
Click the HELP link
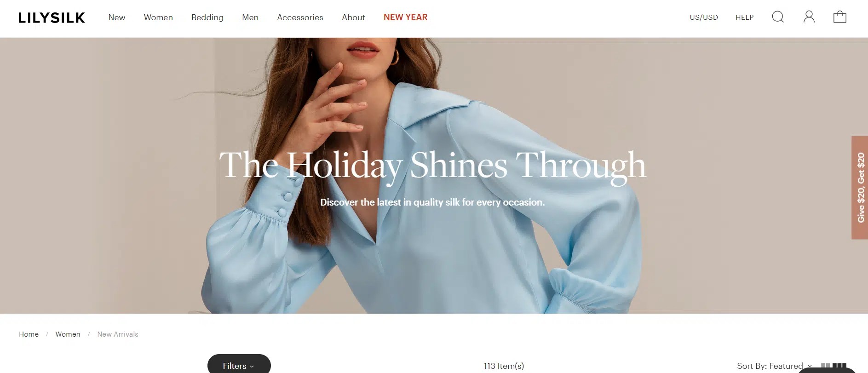745,17
